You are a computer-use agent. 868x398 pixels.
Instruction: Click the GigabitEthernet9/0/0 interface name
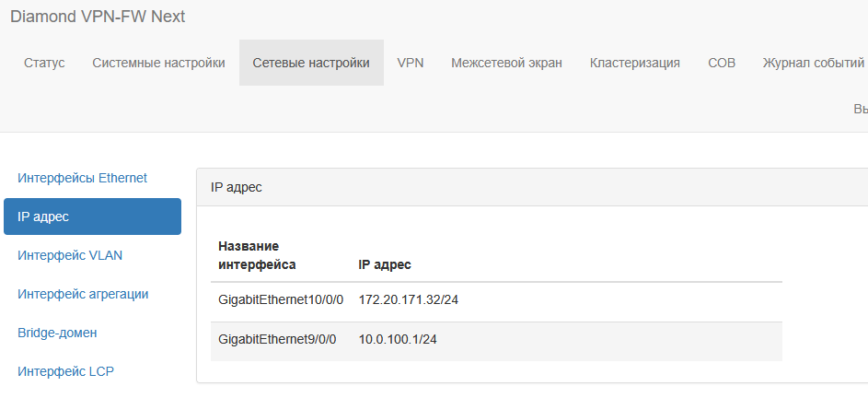click(x=277, y=340)
